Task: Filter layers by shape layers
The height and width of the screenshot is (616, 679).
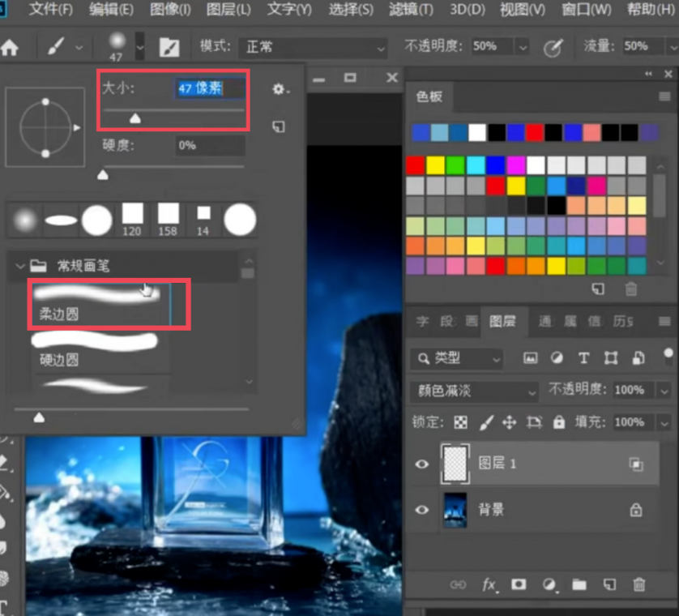Action: click(611, 357)
